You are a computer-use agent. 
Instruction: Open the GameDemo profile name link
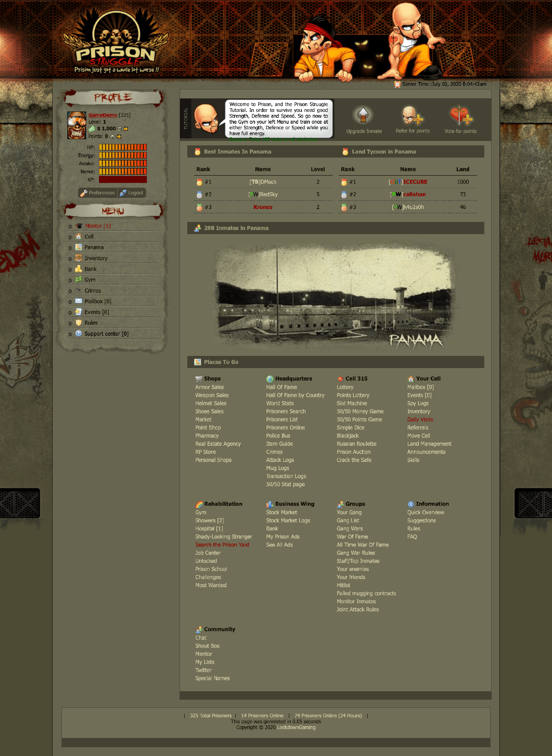coord(103,115)
